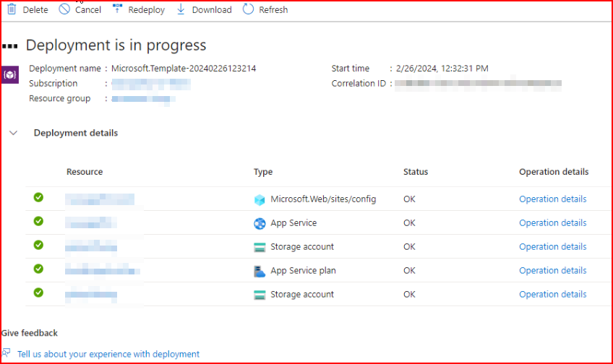Open the three-dots menu beside deployment title

tap(9, 45)
